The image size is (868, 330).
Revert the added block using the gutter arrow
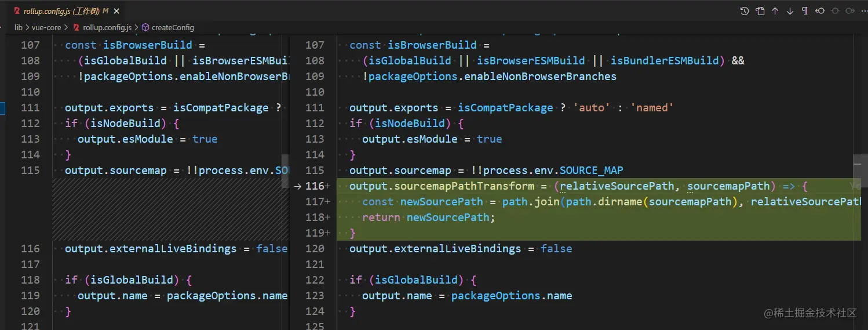point(298,186)
